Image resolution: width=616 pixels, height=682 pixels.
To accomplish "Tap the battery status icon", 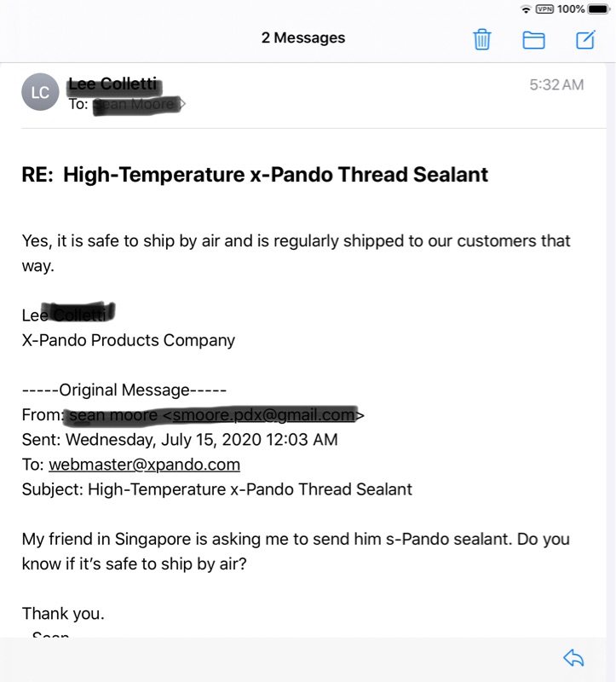I will pyautogui.click(x=598, y=9).
